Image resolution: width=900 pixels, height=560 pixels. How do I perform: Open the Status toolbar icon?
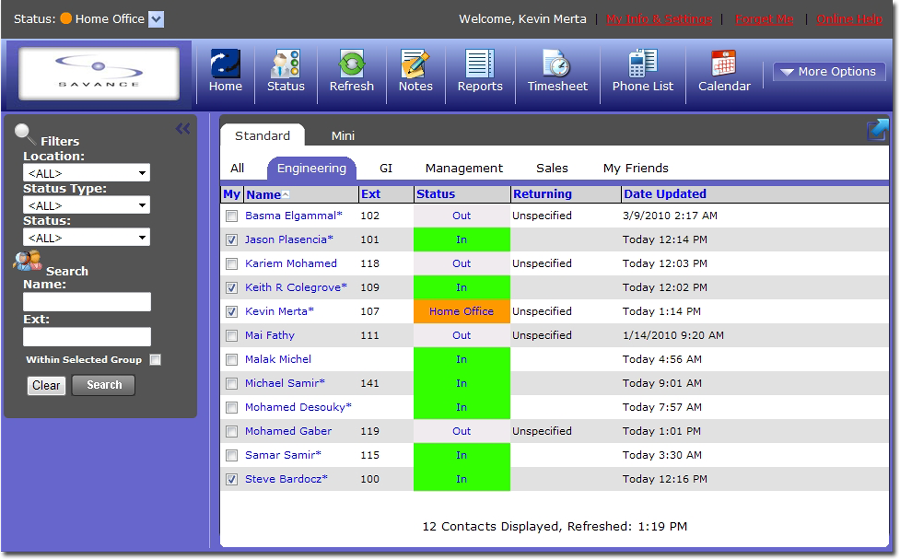[285, 71]
